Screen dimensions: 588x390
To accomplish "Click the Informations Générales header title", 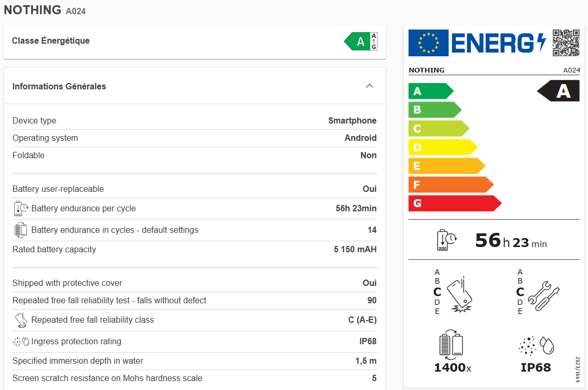I will (x=59, y=87).
